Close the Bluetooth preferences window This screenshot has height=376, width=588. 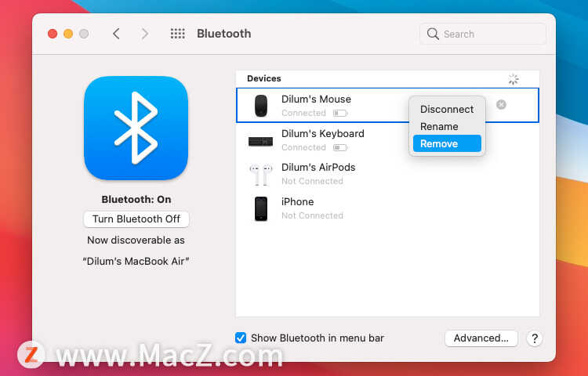click(53, 34)
